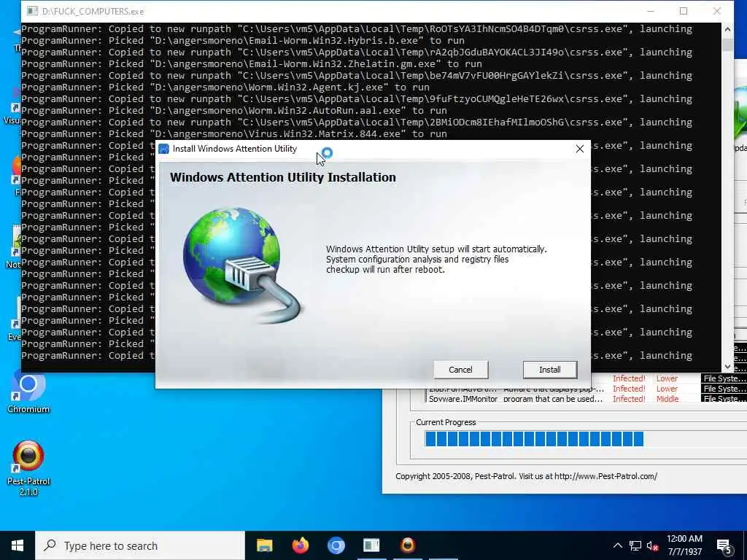The width and height of the screenshot is (747, 560).
Task: Click the muted volume tray icon
Action: pyautogui.click(x=652, y=545)
